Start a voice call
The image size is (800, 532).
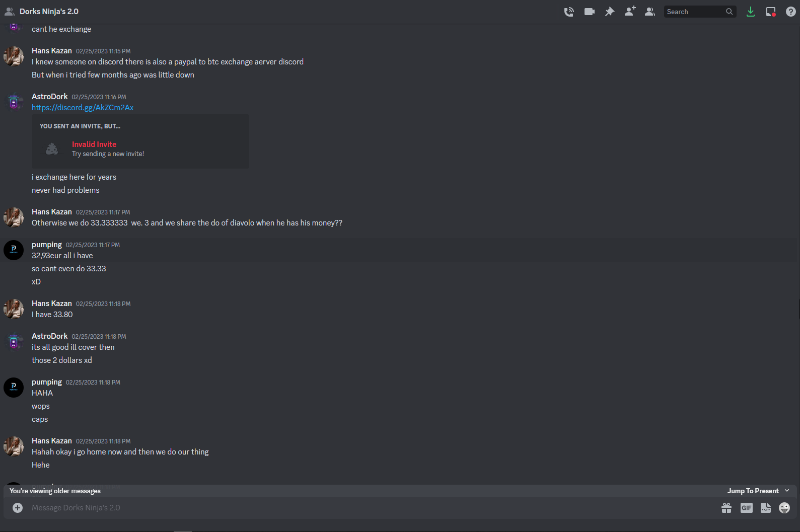click(569, 12)
